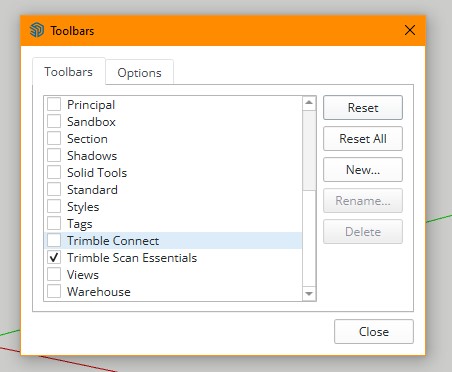Enable the Styles toolbar checkbox
The image size is (452, 372).
click(54, 206)
